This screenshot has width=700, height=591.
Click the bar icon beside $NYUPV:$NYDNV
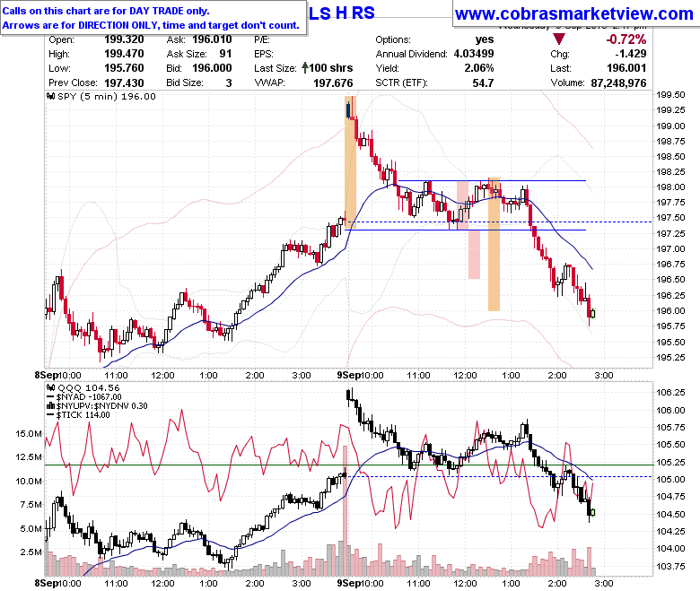[51, 406]
